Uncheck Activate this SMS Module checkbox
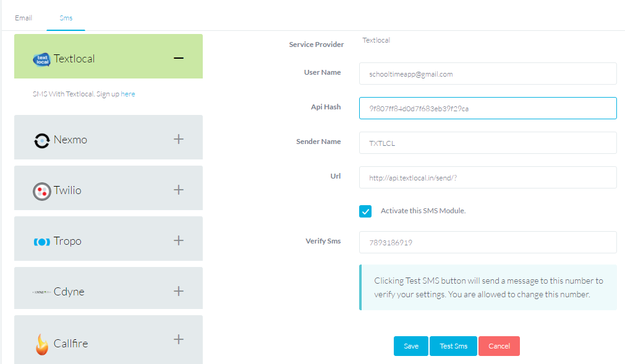 [x=365, y=211]
